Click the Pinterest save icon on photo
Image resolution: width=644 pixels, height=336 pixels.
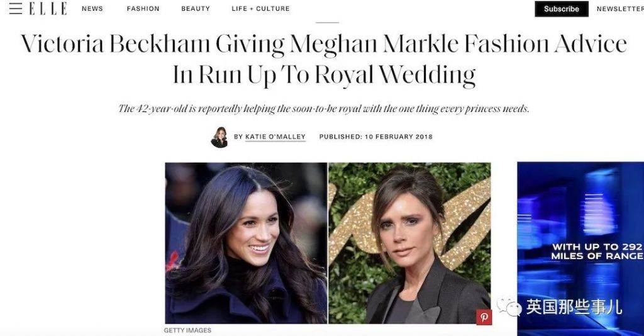pyautogui.click(x=484, y=317)
